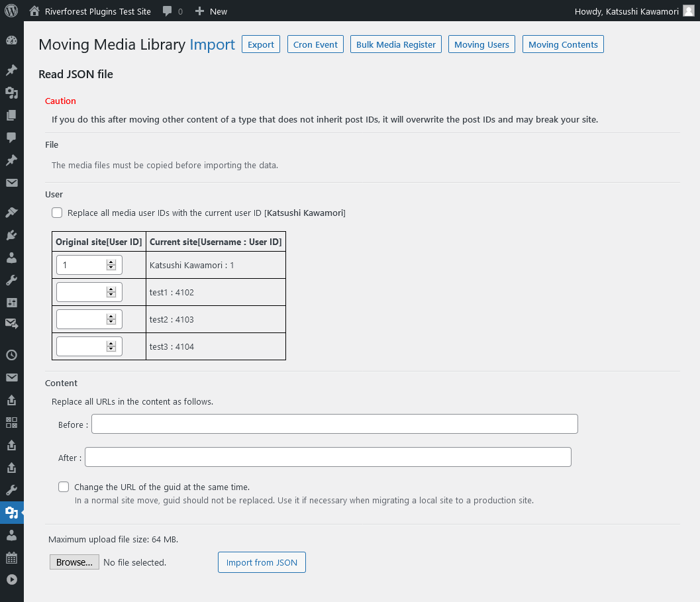Open the WordPress logo menu
This screenshot has height=602, width=700.
11,11
